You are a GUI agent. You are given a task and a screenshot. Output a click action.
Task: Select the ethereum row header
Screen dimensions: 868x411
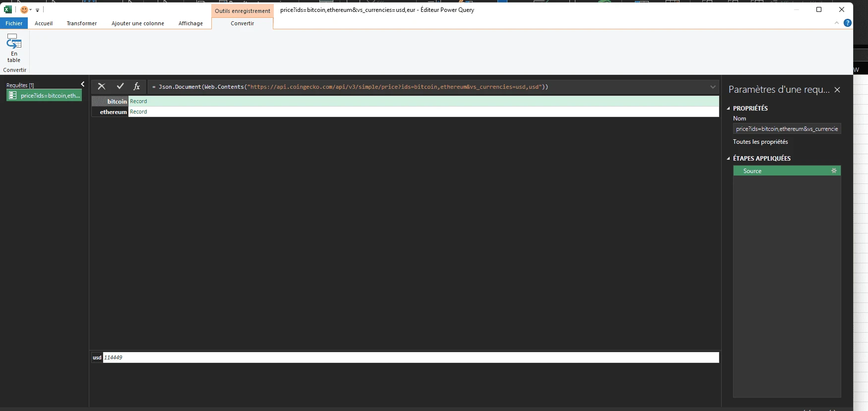click(110, 112)
